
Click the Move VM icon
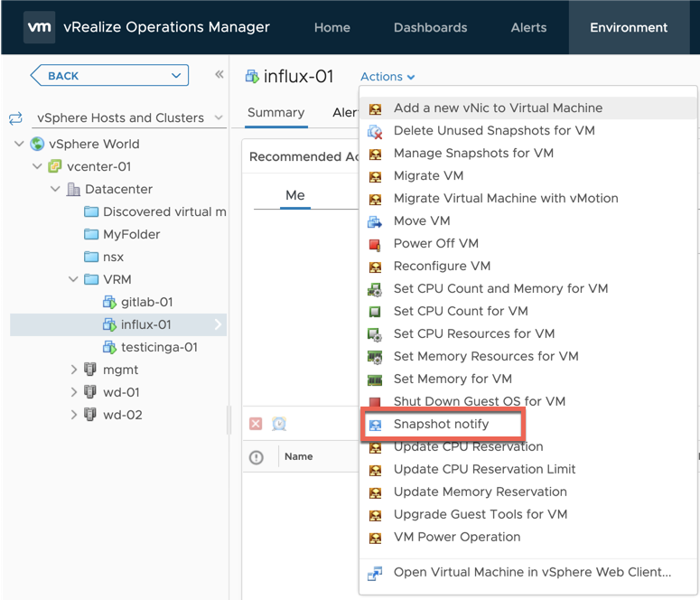pos(375,221)
